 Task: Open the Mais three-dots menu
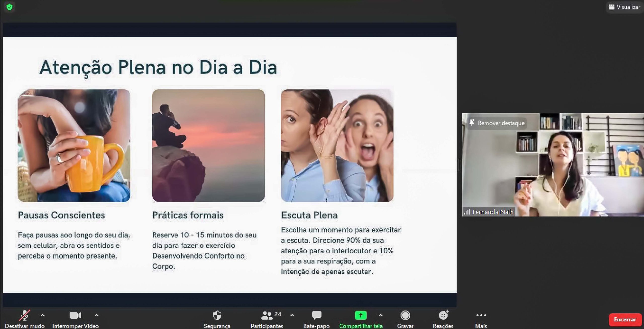coord(481,315)
